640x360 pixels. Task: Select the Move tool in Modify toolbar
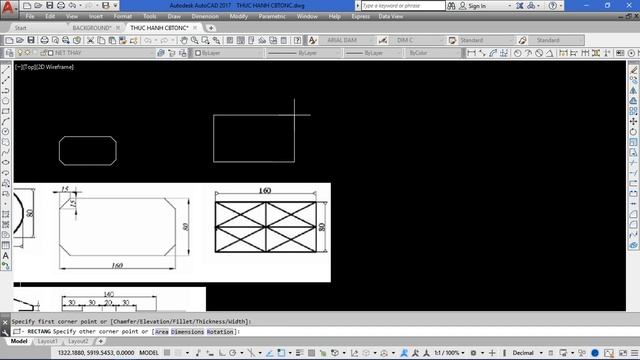(x=633, y=121)
